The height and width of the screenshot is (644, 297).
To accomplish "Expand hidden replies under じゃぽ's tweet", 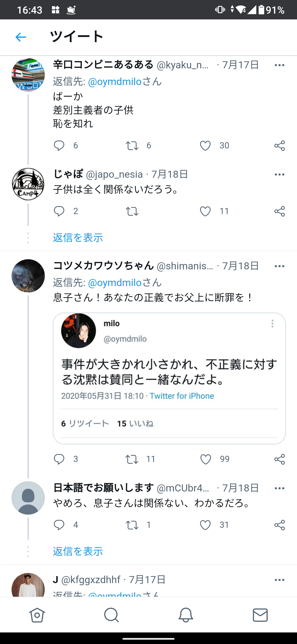I will [x=78, y=238].
